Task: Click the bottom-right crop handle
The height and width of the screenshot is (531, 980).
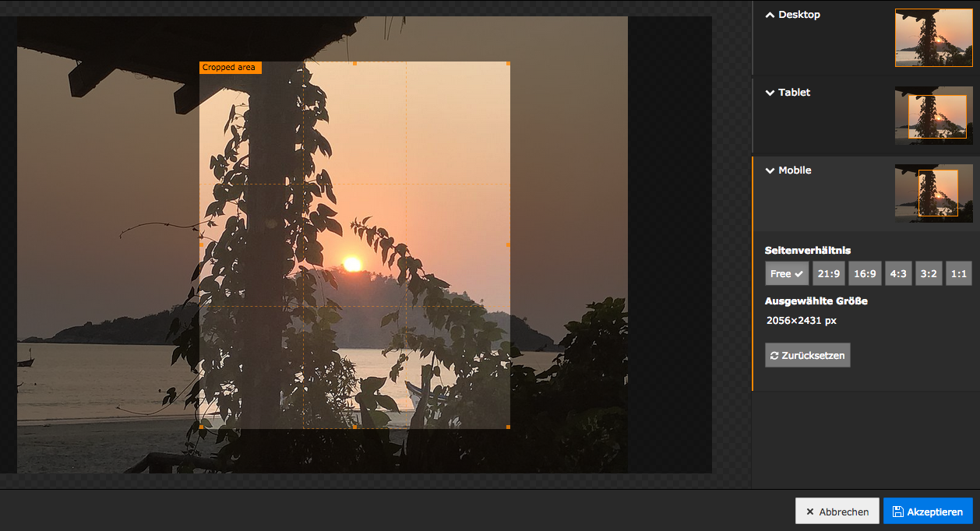Action: pos(509,427)
